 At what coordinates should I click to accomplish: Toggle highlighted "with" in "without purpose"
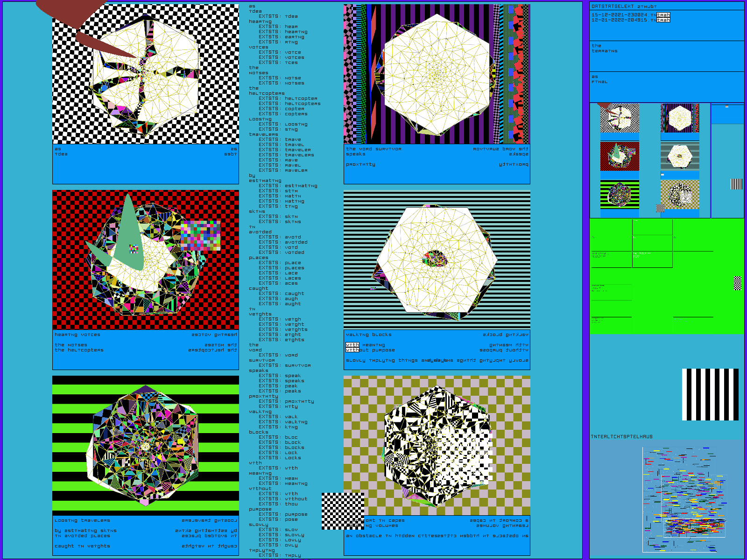(352, 350)
